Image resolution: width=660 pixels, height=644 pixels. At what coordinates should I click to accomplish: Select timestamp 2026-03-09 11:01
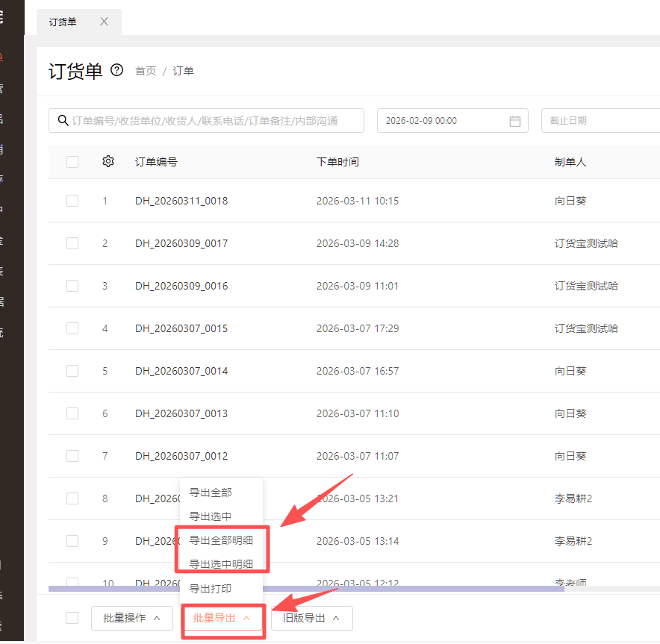click(x=358, y=286)
